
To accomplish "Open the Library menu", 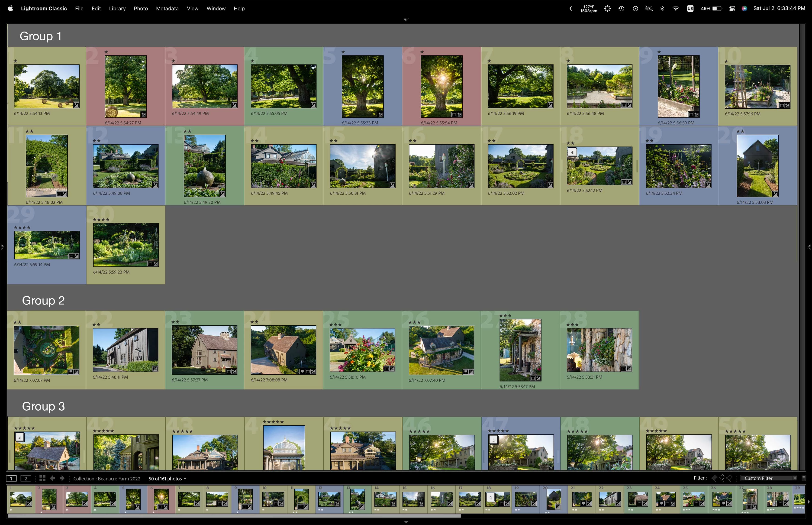I will pyautogui.click(x=117, y=9).
